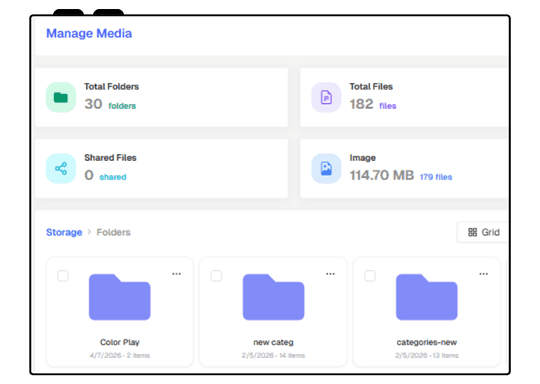Open the categories-new folder icon
The height and width of the screenshot is (384, 540).
pyautogui.click(x=427, y=297)
